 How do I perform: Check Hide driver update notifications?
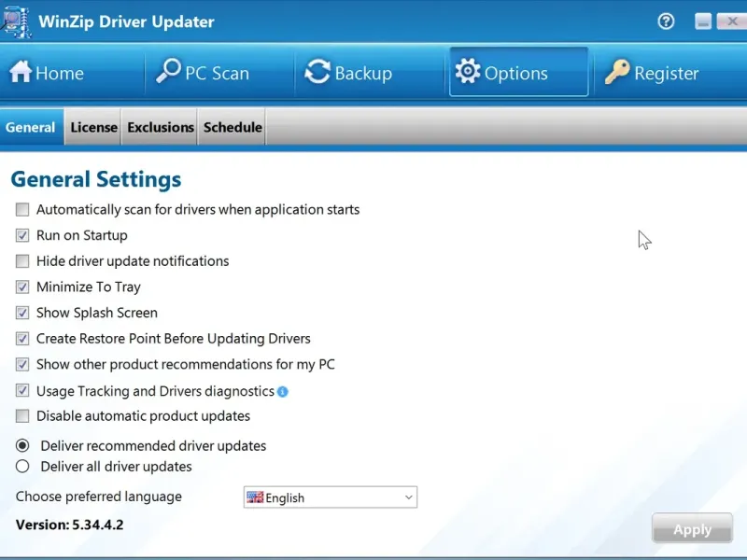point(22,261)
